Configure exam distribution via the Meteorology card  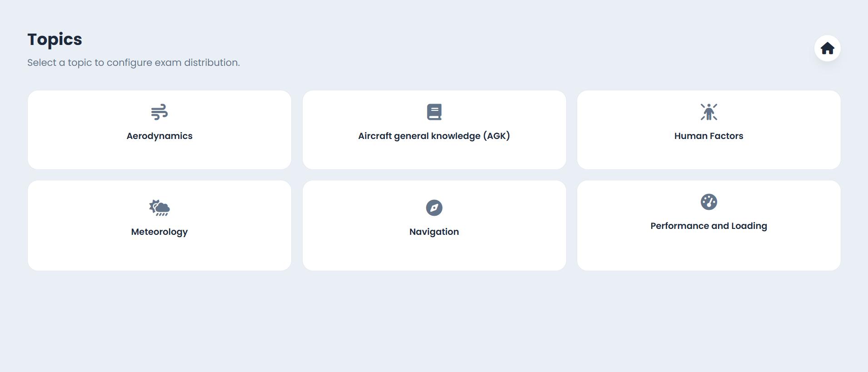[x=160, y=252]
